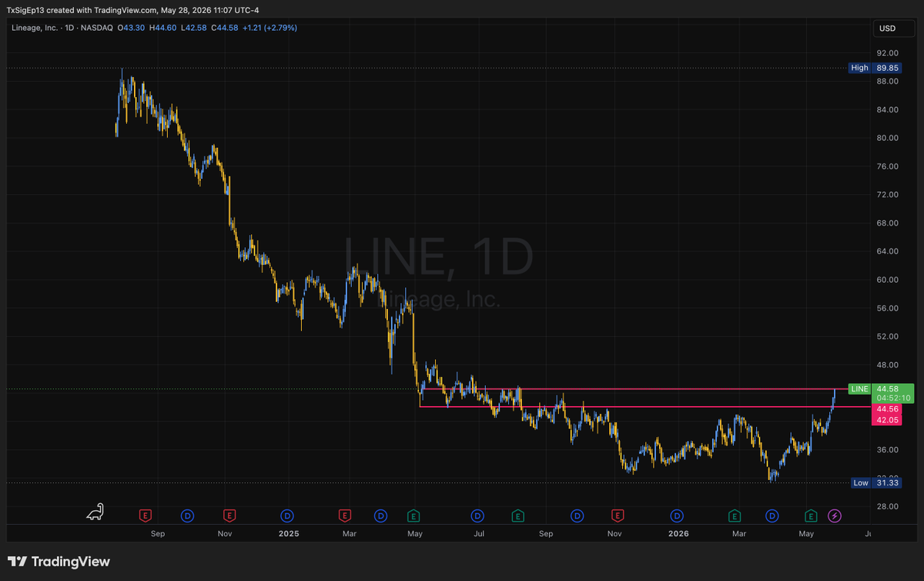
Task: Click the red 42.05 price level tag
Action: tap(886, 420)
